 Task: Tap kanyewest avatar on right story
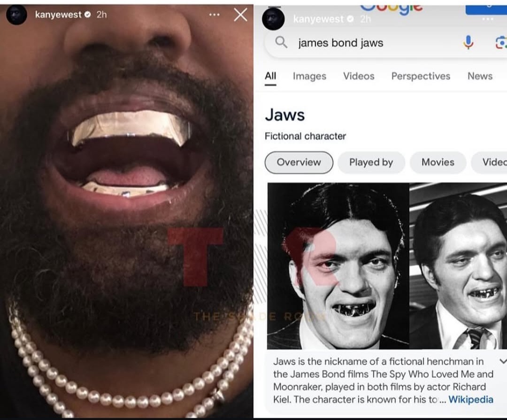[273, 19]
